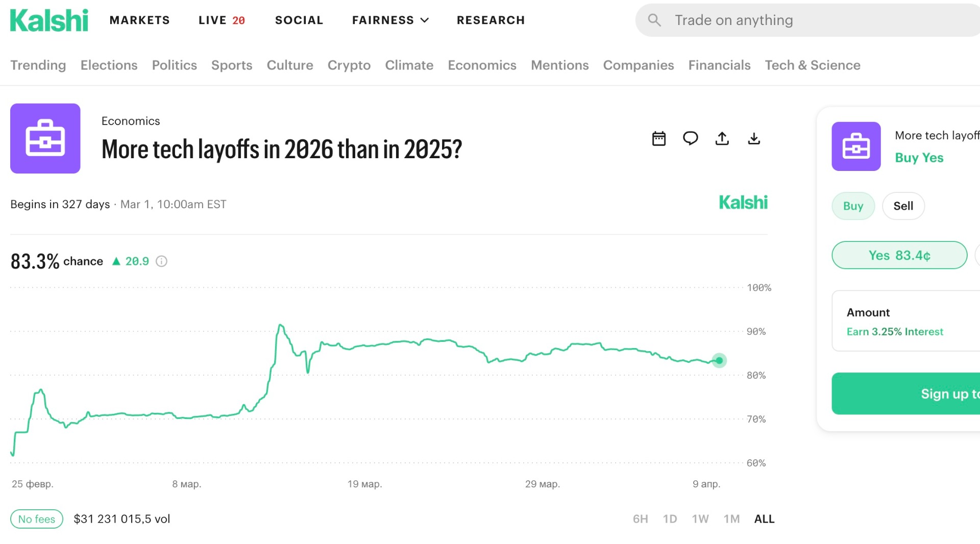Screen dimensions: 980x544
Task: Select the 1W chart timeframe
Action: pos(700,518)
